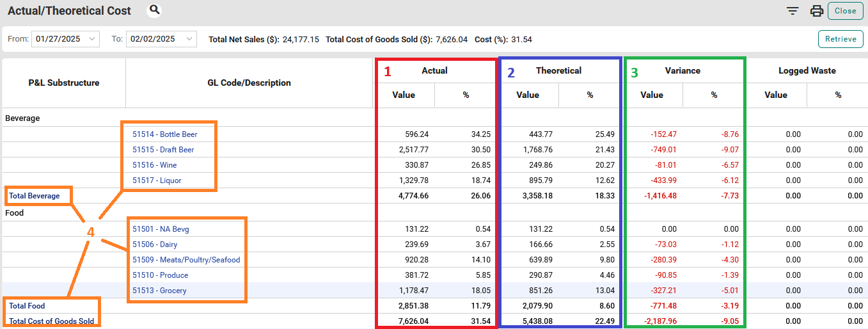Click Produce actual value 381.72
Image resolution: width=868 pixels, height=329 pixels.
(417, 275)
